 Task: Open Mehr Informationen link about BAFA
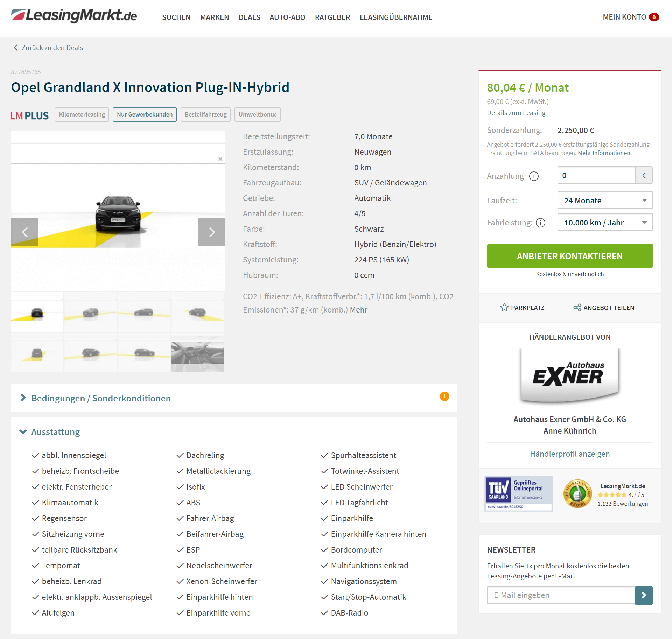[604, 153]
